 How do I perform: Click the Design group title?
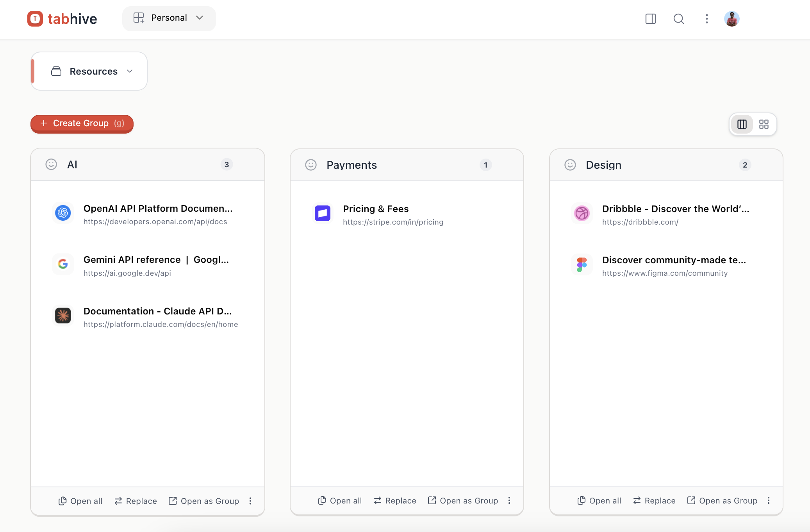point(604,165)
